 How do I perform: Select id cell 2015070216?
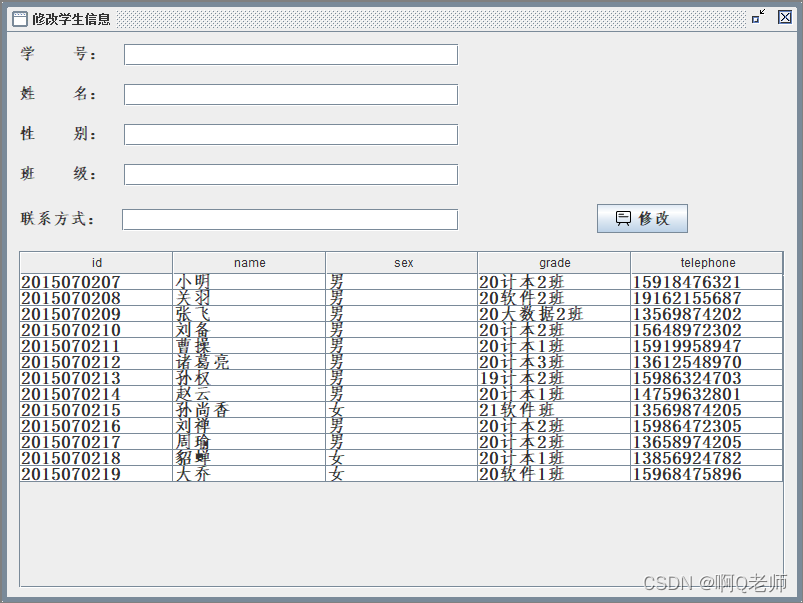(96, 426)
